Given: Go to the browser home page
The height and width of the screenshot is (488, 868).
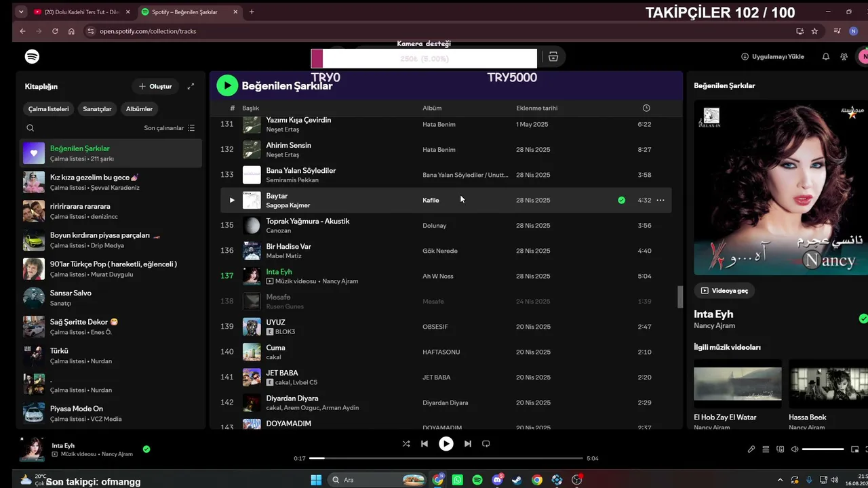Looking at the screenshot, I should point(71,31).
